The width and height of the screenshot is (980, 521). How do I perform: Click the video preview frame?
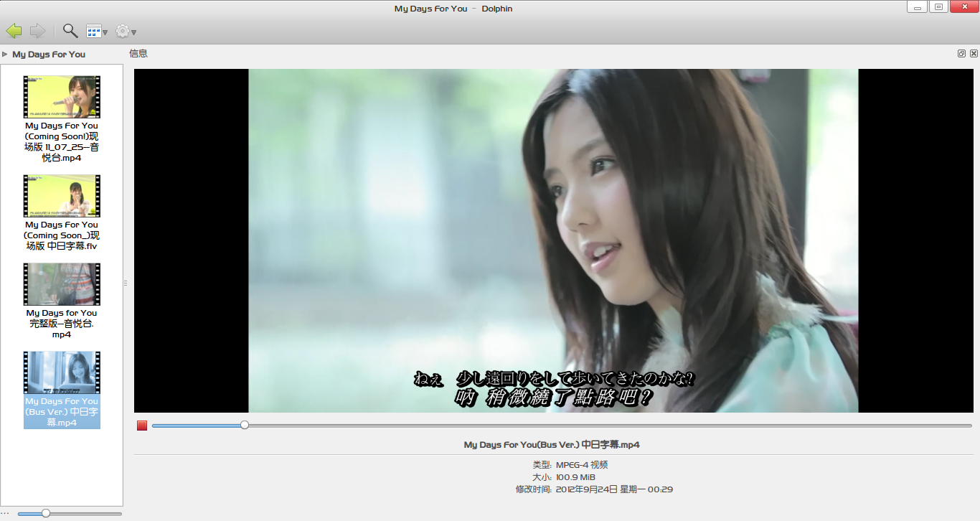point(553,240)
